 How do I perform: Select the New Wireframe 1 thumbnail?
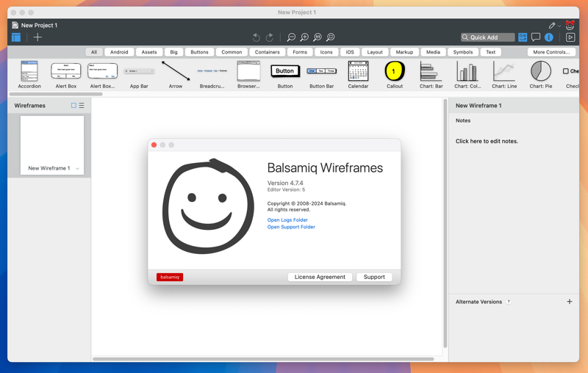pyautogui.click(x=52, y=145)
